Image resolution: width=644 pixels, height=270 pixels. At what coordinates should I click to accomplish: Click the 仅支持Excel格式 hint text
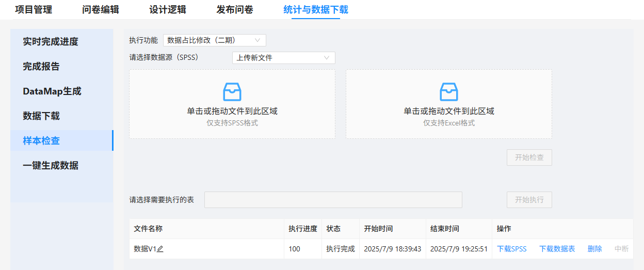point(449,123)
